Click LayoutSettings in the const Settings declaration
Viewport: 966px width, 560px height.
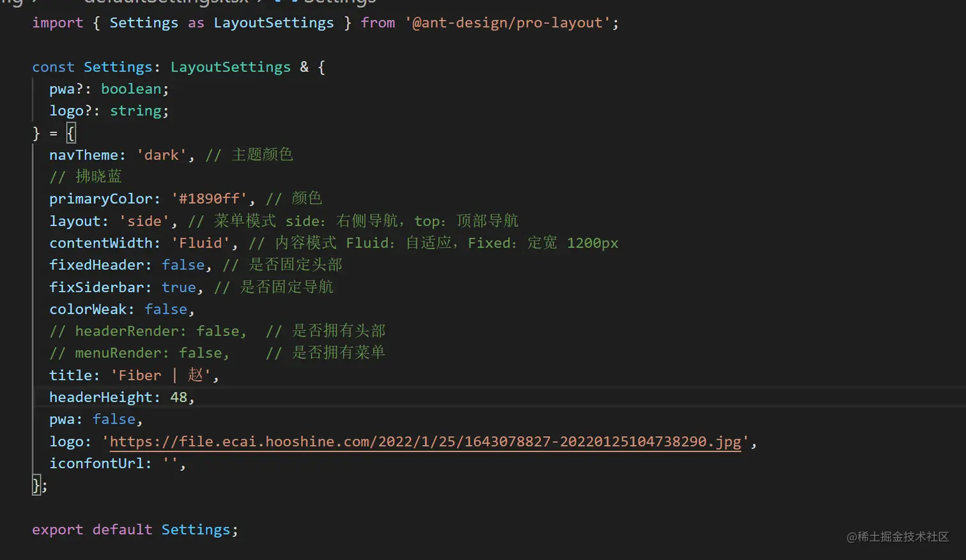coord(230,67)
